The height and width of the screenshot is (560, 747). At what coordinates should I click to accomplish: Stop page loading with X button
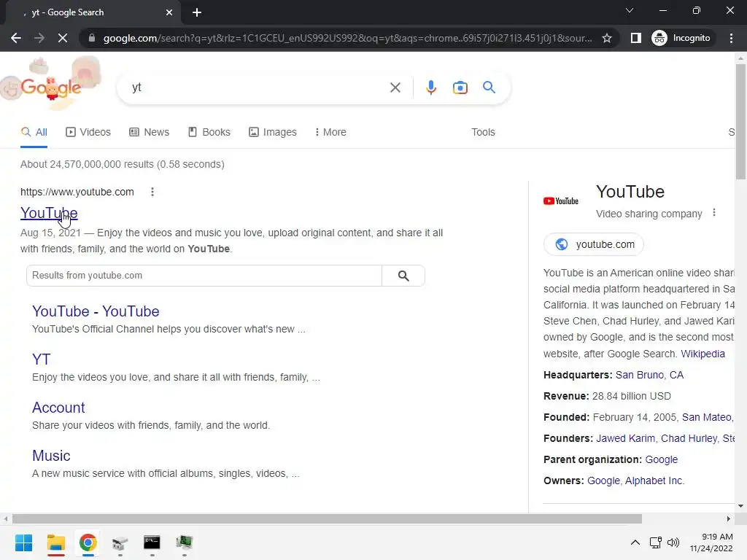tap(63, 38)
